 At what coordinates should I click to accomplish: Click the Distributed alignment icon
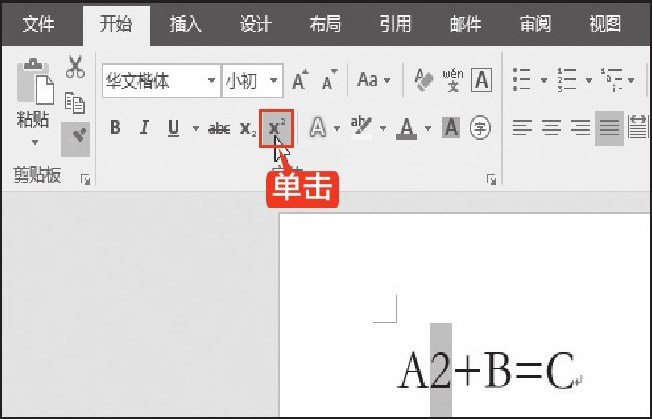[x=637, y=128]
